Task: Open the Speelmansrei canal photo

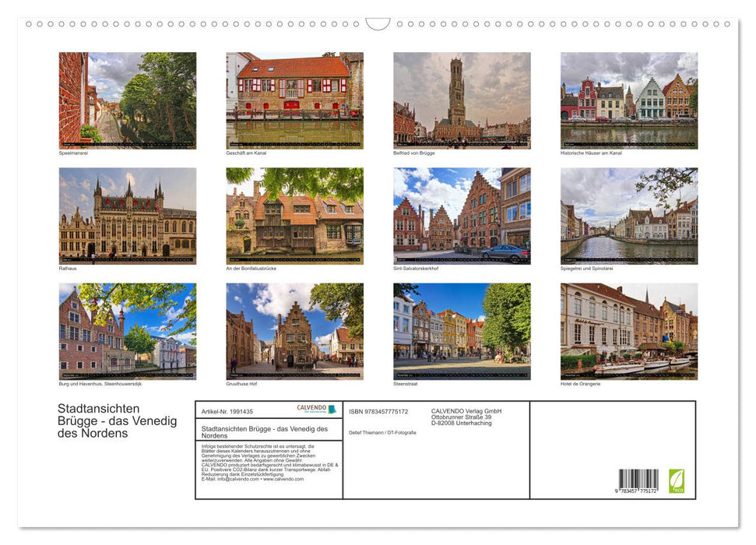Action: pos(127,100)
